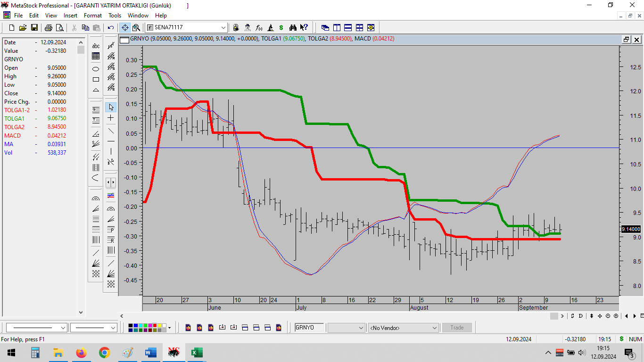
Task: Expand the No Vendor dropdown
Action: tap(434, 328)
